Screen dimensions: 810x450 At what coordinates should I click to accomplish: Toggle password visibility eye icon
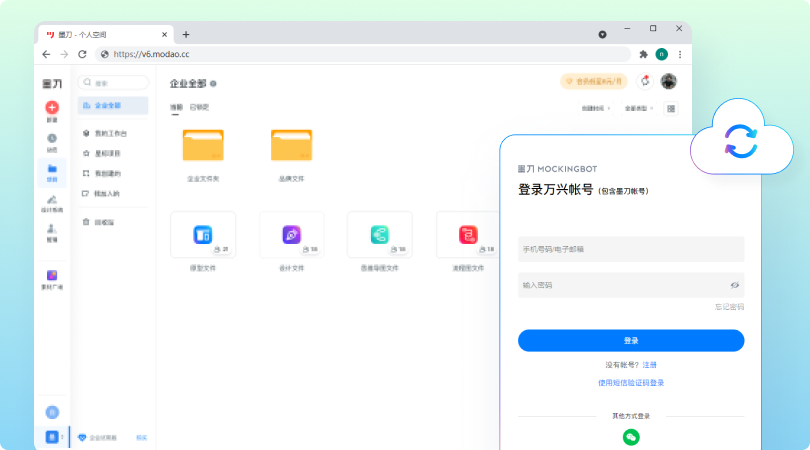point(734,285)
